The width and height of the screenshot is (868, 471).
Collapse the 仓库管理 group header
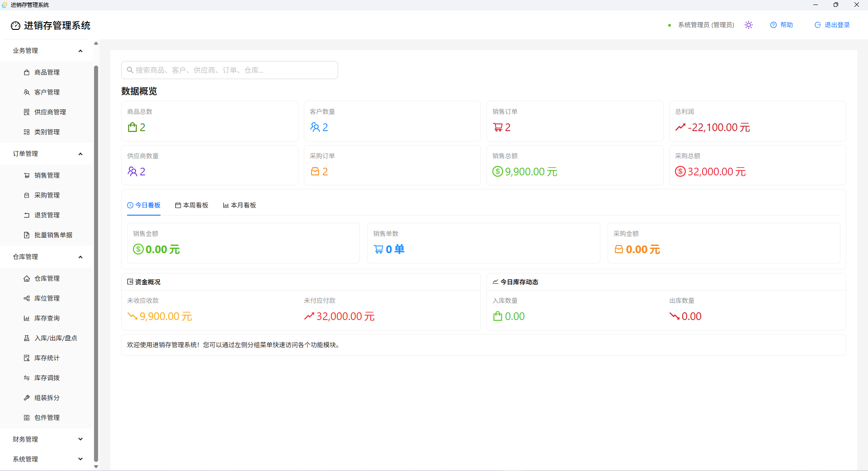click(x=47, y=257)
